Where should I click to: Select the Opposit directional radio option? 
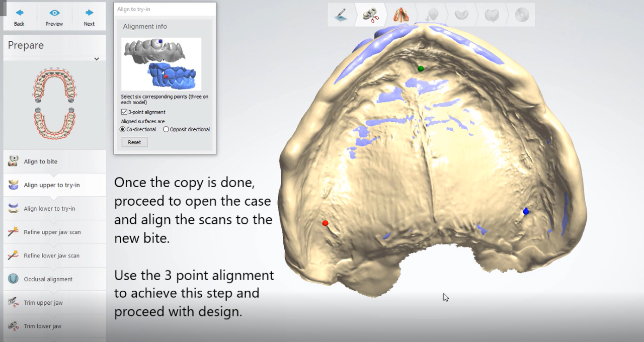point(166,129)
